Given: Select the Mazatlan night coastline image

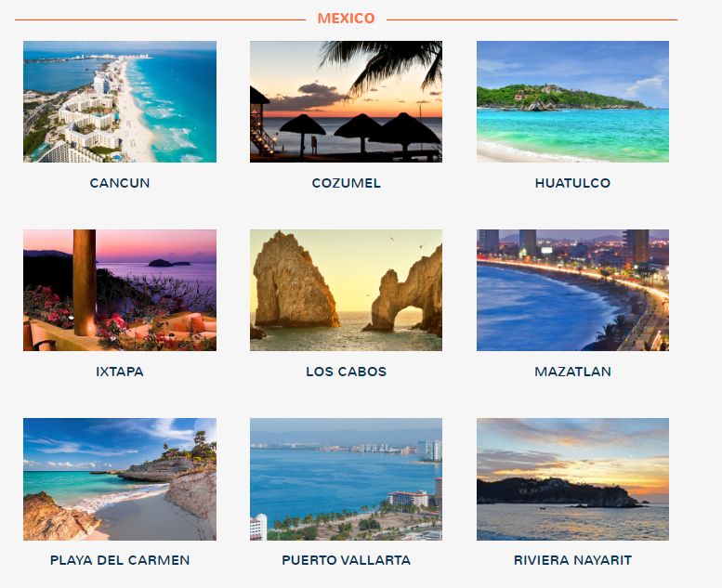Looking at the screenshot, I should [572, 290].
